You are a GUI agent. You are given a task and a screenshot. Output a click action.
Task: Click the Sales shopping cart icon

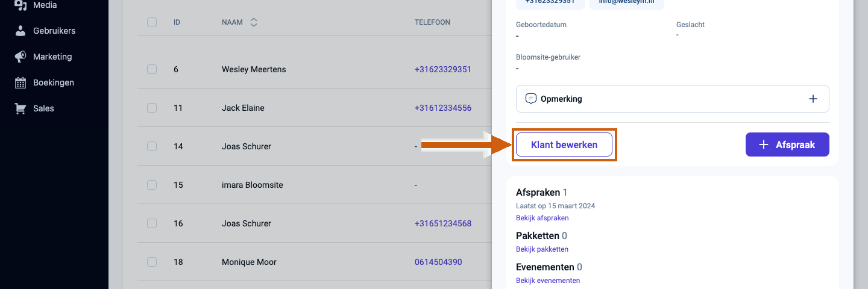[x=20, y=108]
